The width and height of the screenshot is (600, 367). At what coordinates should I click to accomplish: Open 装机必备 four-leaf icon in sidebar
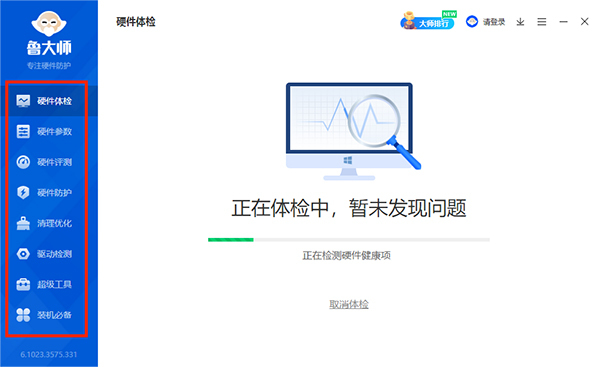[x=23, y=315]
